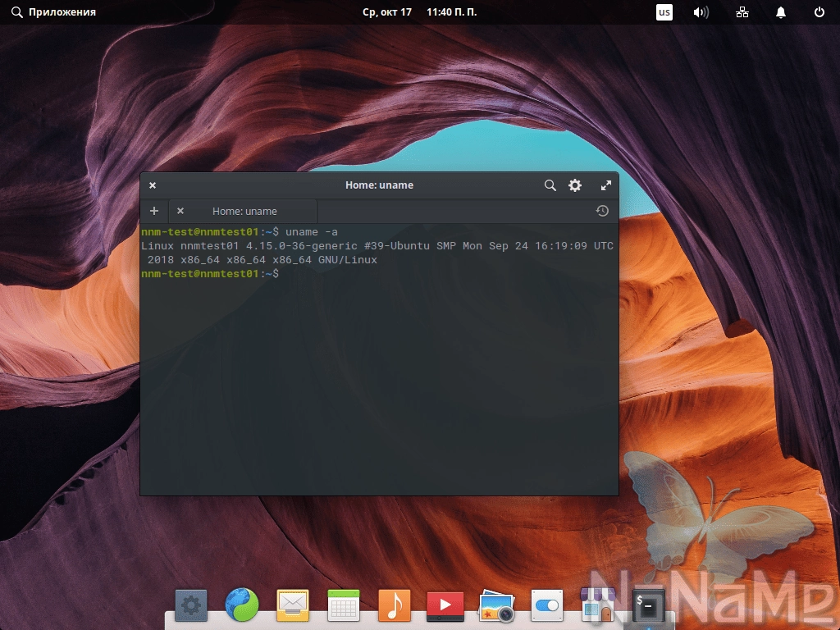This screenshot has height=630, width=840.
Task: Open the sound volume indicator
Action: tap(701, 12)
